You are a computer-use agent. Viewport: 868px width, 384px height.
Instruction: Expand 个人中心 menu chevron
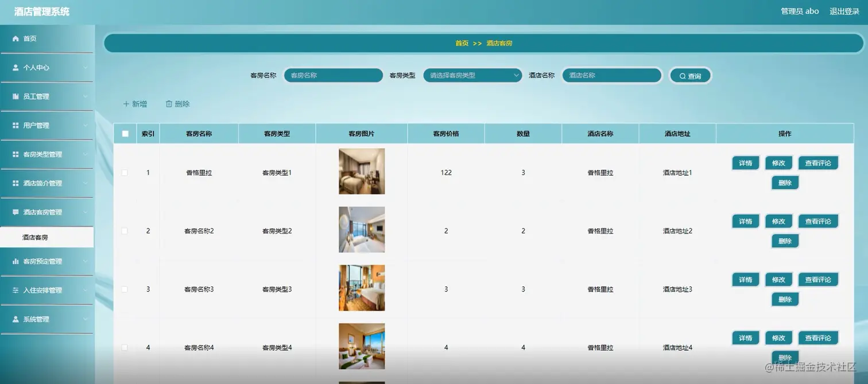click(86, 68)
